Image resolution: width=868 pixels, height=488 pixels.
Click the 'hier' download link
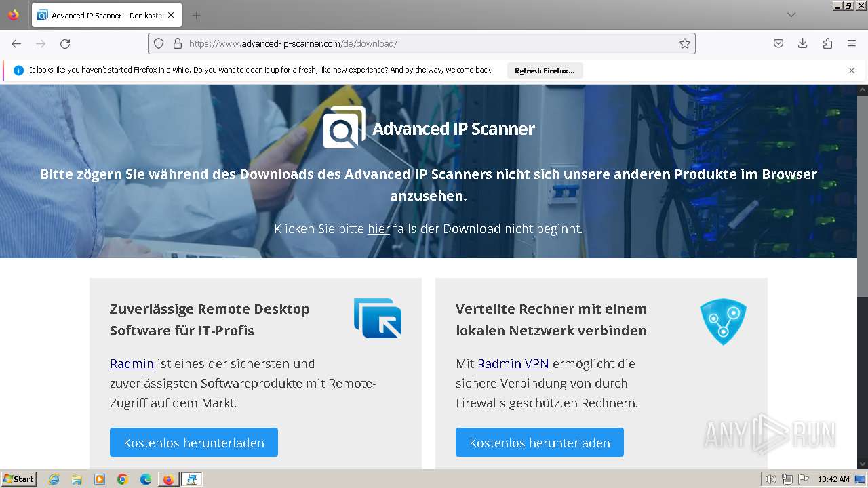pos(378,229)
